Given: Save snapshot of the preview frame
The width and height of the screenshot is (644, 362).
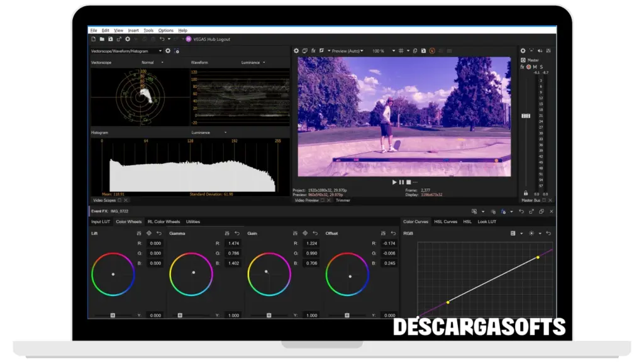Looking at the screenshot, I should tap(424, 51).
